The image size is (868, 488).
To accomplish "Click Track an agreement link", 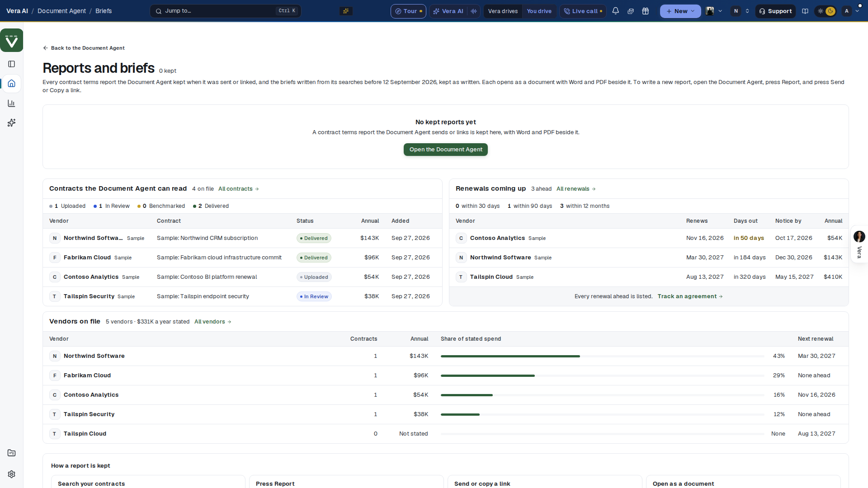I will pyautogui.click(x=690, y=296).
